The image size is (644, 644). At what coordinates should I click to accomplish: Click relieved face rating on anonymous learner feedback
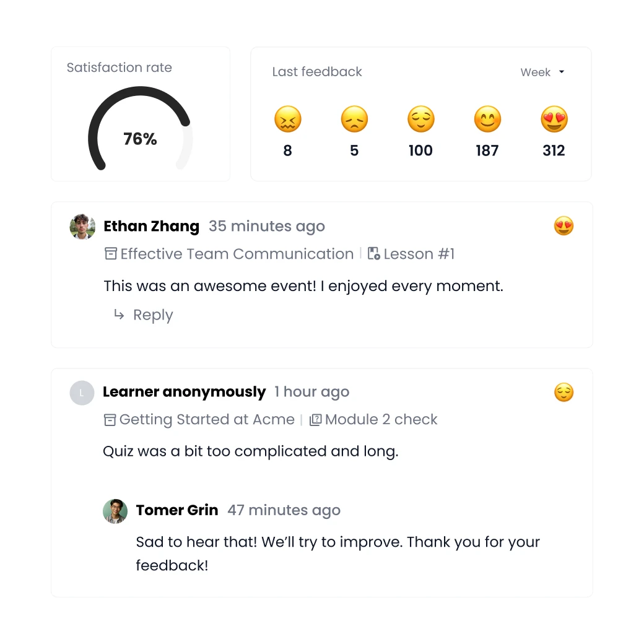[563, 392]
